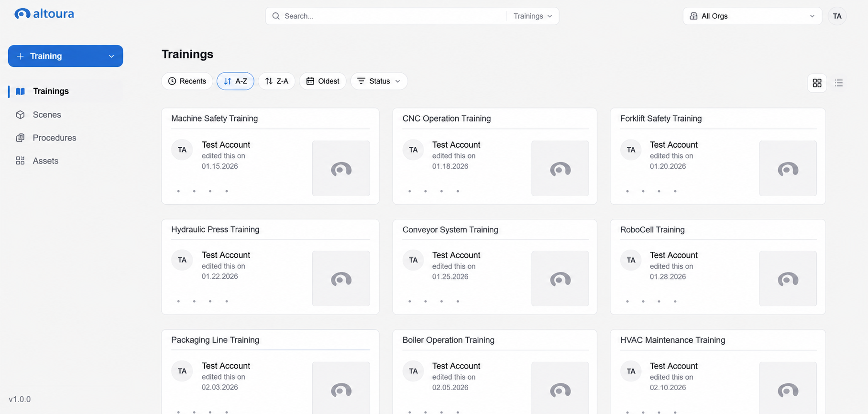Expand the Training button chevron
This screenshot has height=414, width=868.
111,56
